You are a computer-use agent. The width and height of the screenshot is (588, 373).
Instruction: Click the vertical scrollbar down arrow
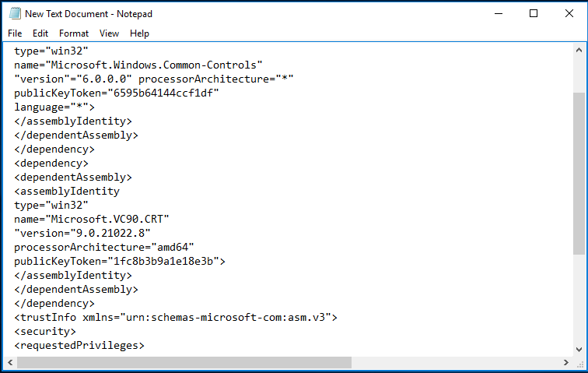(579, 350)
